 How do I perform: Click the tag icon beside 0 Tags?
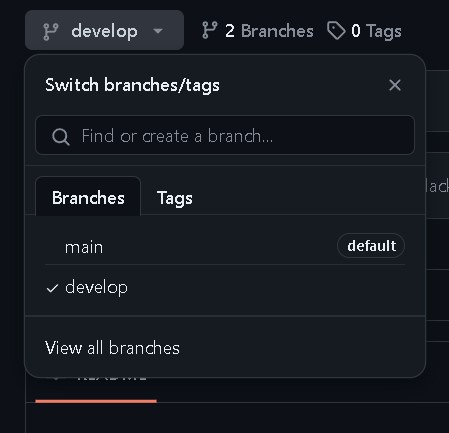tap(336, 31)
